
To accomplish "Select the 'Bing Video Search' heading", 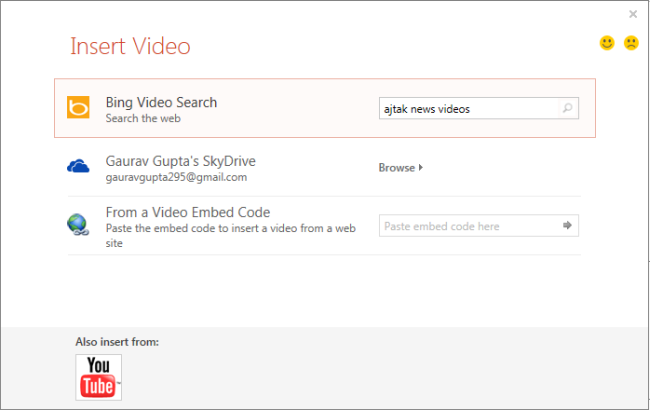I will coord(161,102).
